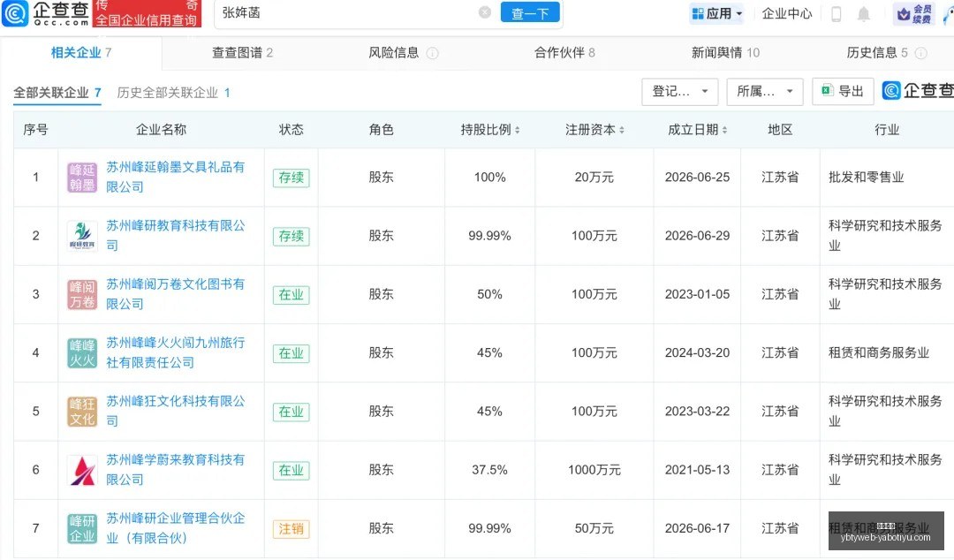954x560 pixels.
Task: Open logo of 苏州峰延翰墨文具礼品有限公司
Action: coord(82,178)
